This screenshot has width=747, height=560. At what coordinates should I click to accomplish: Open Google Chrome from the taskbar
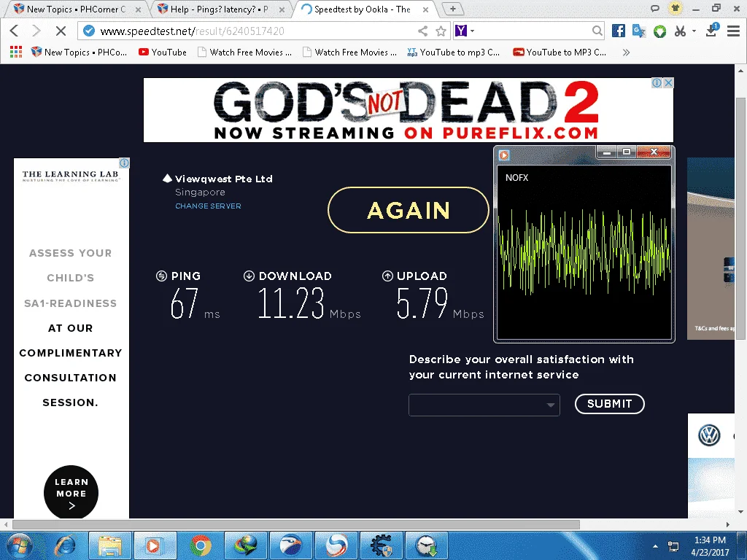(201, 545)
